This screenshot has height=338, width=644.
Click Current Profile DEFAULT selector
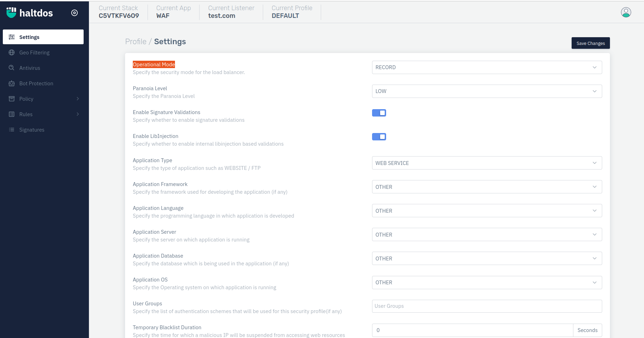coord(292,12)
